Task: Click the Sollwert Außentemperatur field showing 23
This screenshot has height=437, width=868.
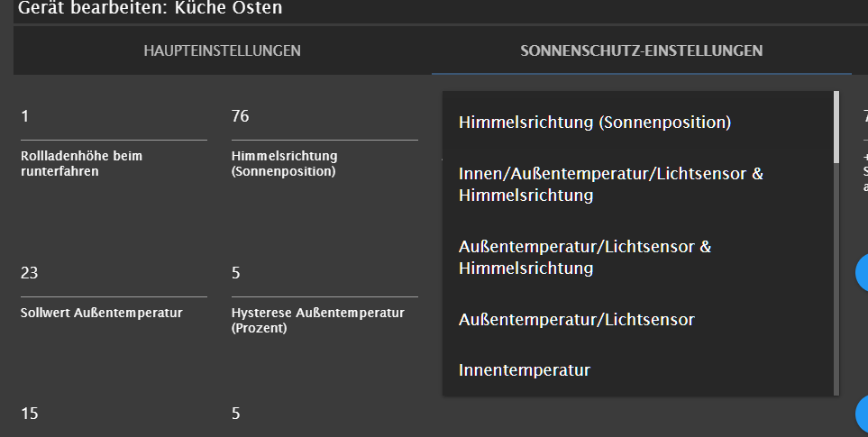Action: click(x=114, y=273)
